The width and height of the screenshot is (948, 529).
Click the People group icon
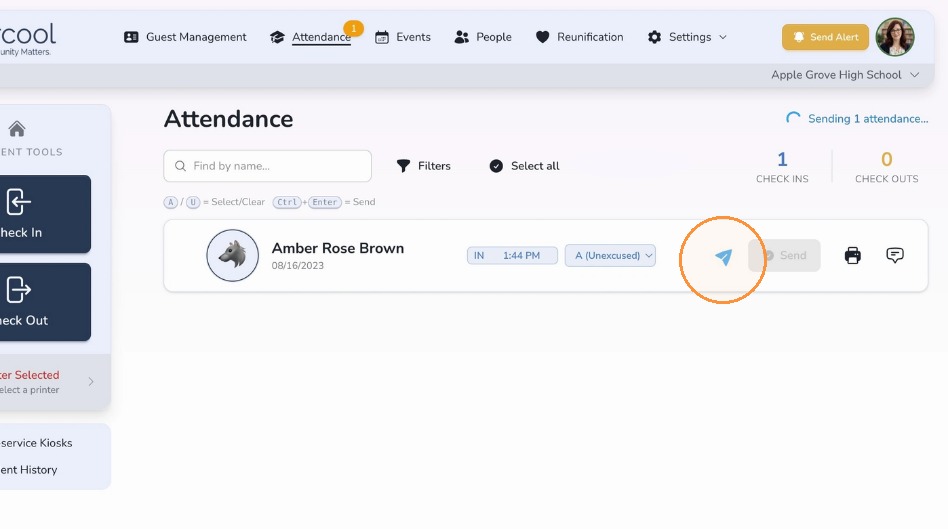coord(461,37)
